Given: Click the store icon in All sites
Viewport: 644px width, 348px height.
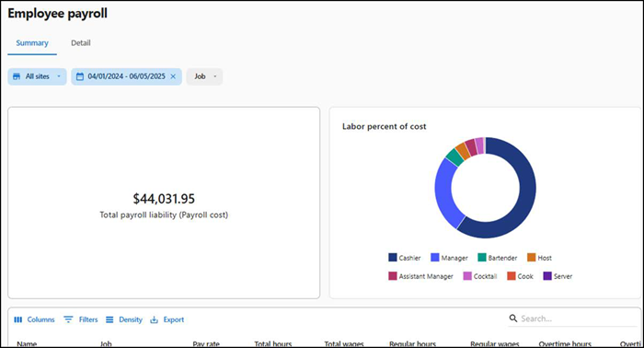Looking at the screenshot, I should 17,76.
